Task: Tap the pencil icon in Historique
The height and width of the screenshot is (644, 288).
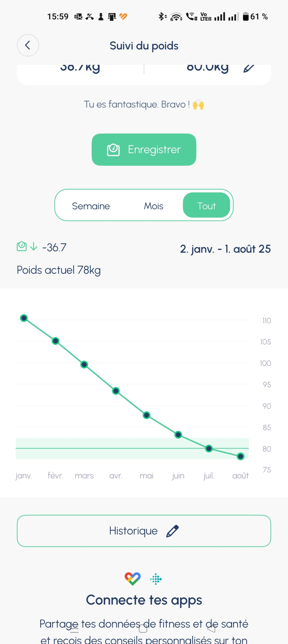Action: click(172, 531)
